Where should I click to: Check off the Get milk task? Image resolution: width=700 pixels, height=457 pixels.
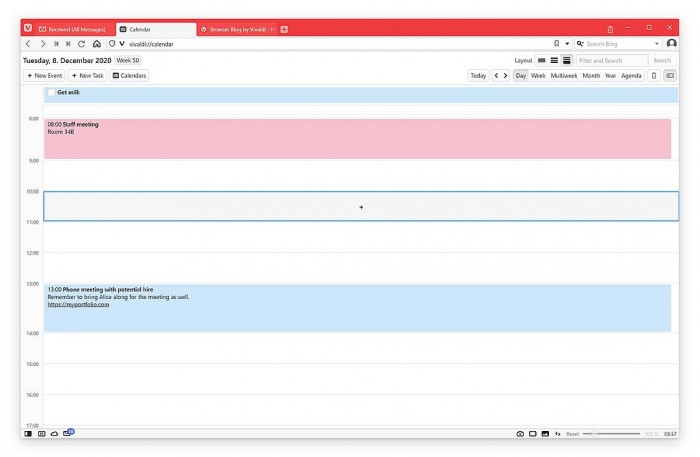[51, 92]
